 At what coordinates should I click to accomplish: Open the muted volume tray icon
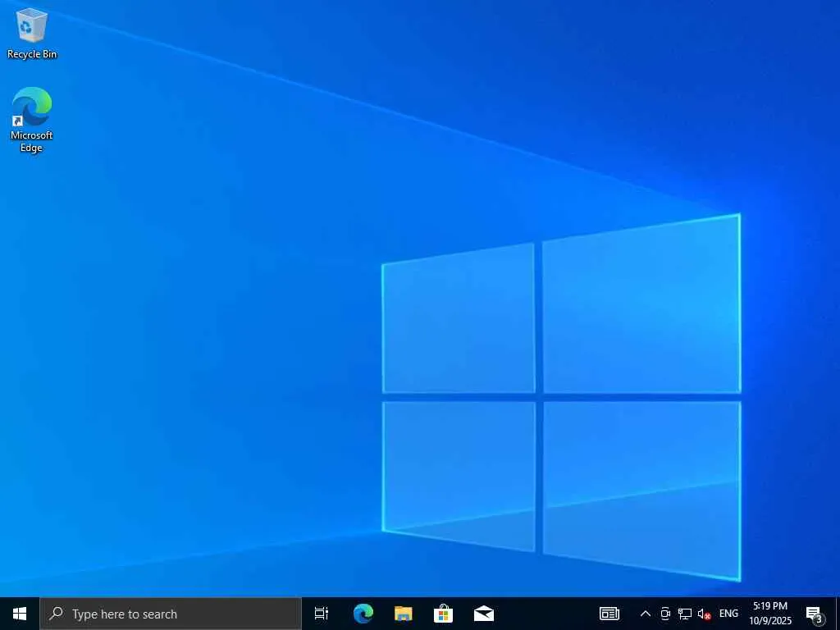click(x=704, y=614)
